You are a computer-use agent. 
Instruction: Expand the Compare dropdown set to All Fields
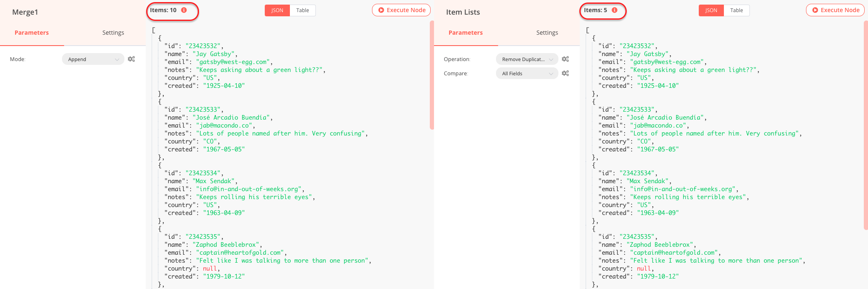tap(527, 74)
